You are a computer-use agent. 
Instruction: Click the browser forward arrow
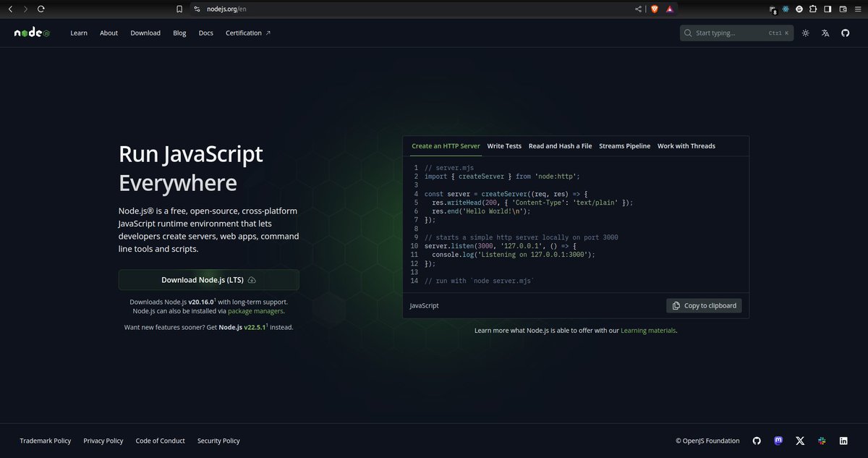(x=25, y=9)
